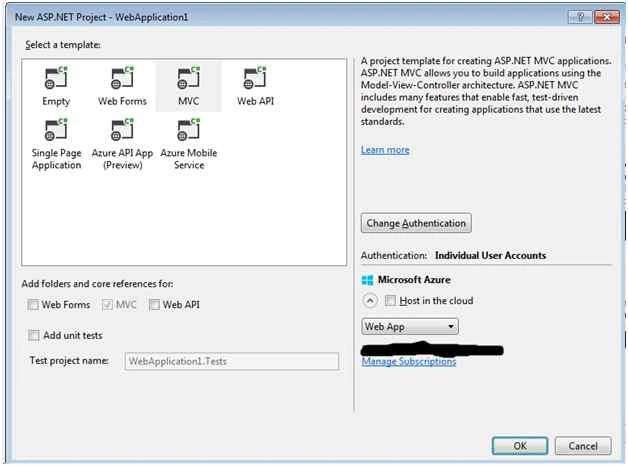This screenshot has width=628, height=466.
Task: Click the Test project name field
Action: click(x=231, y=361)
